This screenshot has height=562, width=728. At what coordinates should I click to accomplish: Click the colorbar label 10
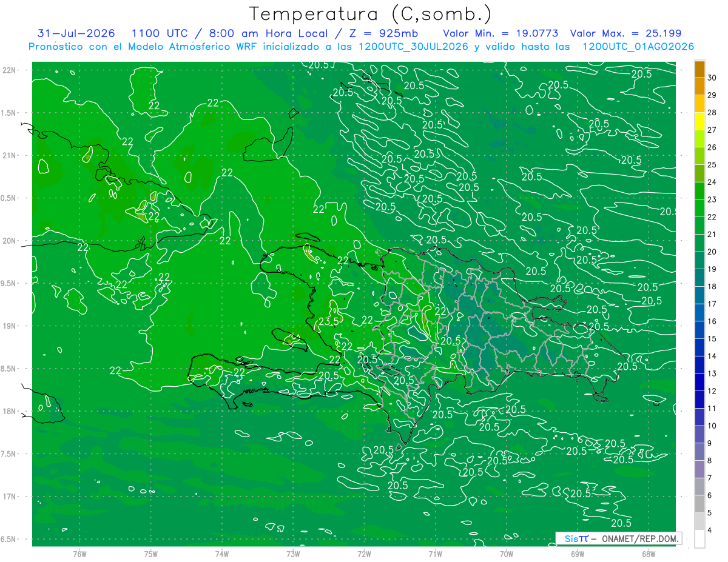pos(712,426)
